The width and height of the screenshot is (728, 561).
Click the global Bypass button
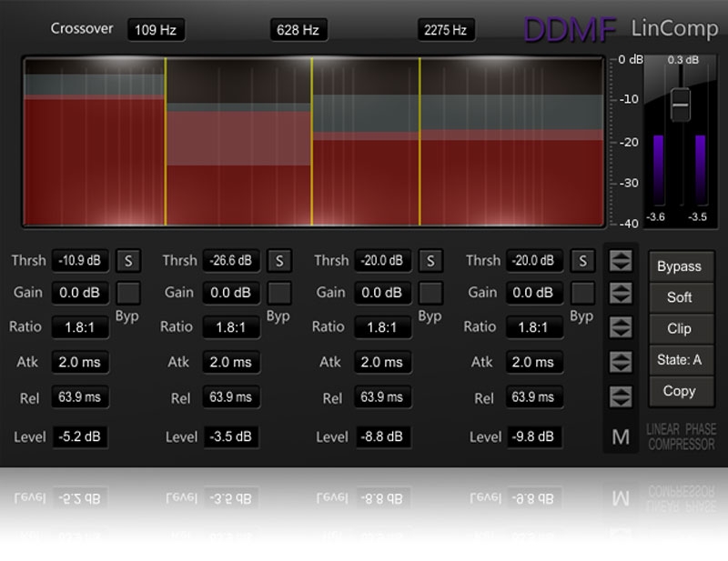click(679, 266)
